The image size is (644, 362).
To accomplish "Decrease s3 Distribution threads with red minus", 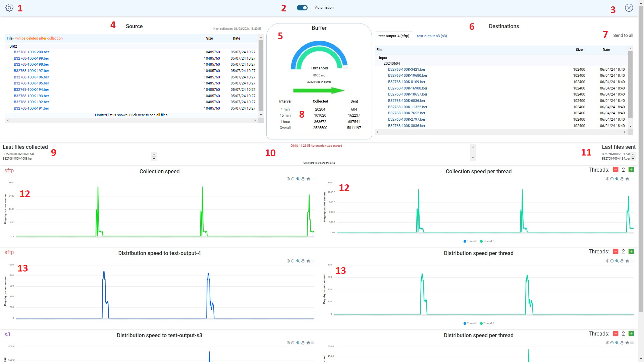I will [615, 334].
